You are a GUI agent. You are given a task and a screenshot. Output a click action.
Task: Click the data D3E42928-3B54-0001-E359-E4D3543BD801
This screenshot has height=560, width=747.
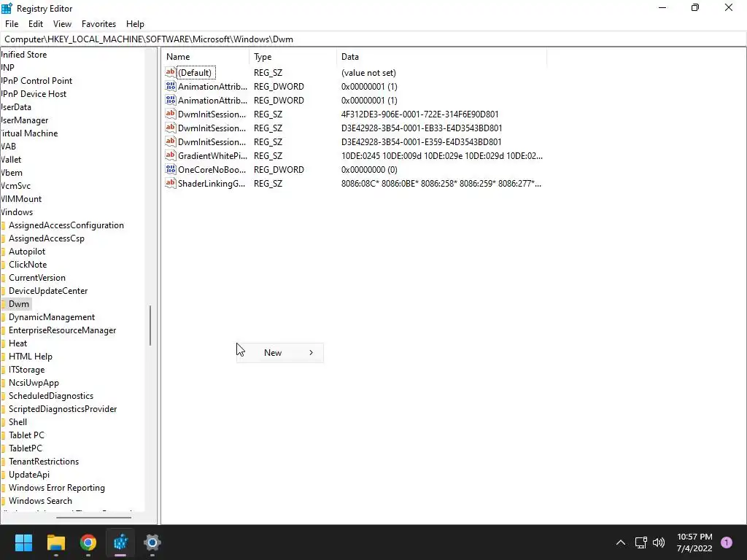click(x=421, y=142)
